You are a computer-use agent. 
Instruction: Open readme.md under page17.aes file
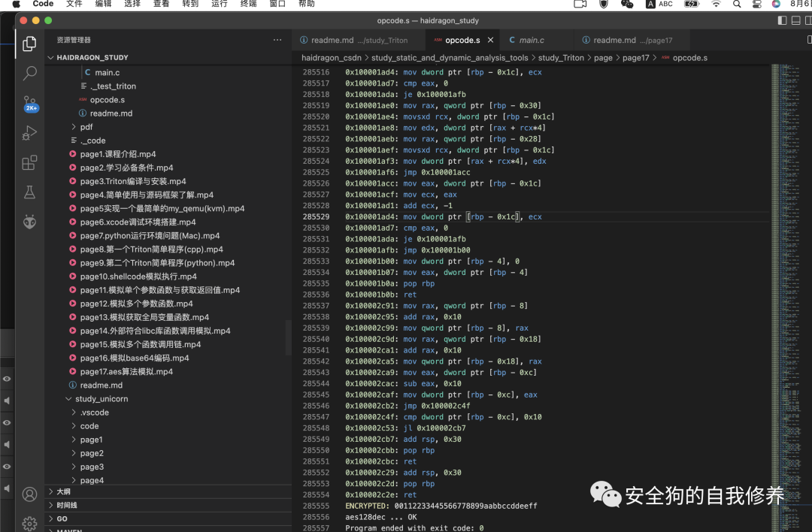101,385
